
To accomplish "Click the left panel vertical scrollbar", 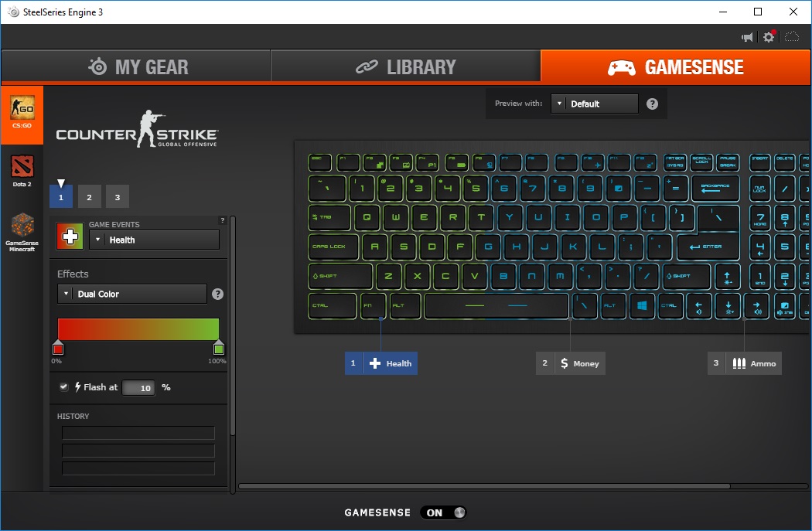I will point(233,326).
